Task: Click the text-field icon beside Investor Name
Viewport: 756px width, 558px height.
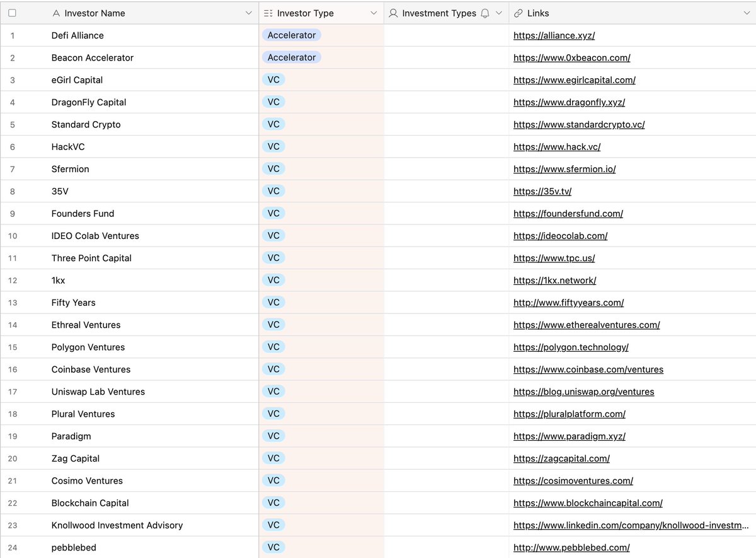Action: (x=57, y=13)
